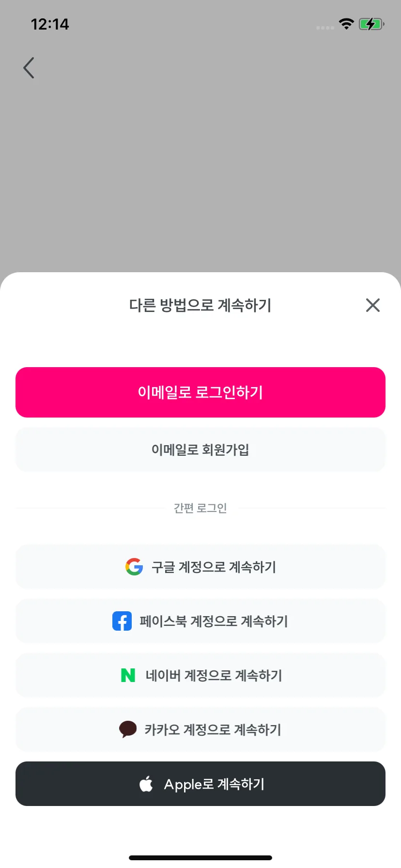Tap the 12:14 clock in status bar
This screenshot has height=868, width=401.
(x=50, y=24)
